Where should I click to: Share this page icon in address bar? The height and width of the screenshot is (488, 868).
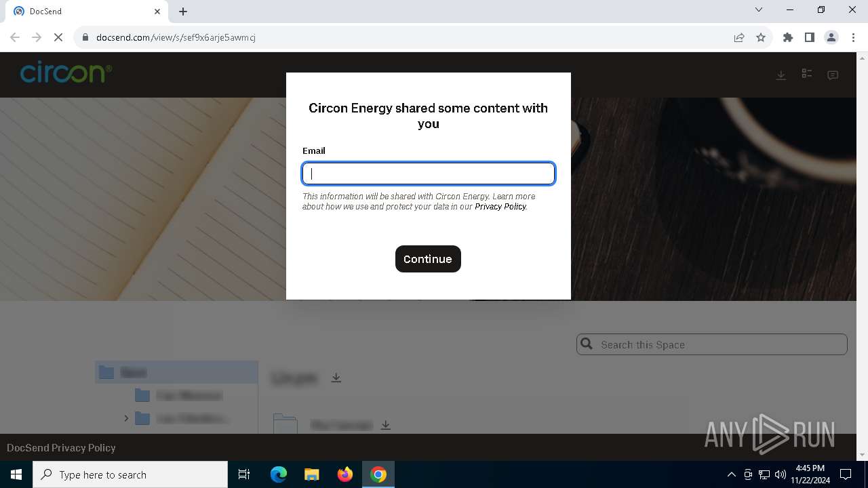[x=739, y=37]
